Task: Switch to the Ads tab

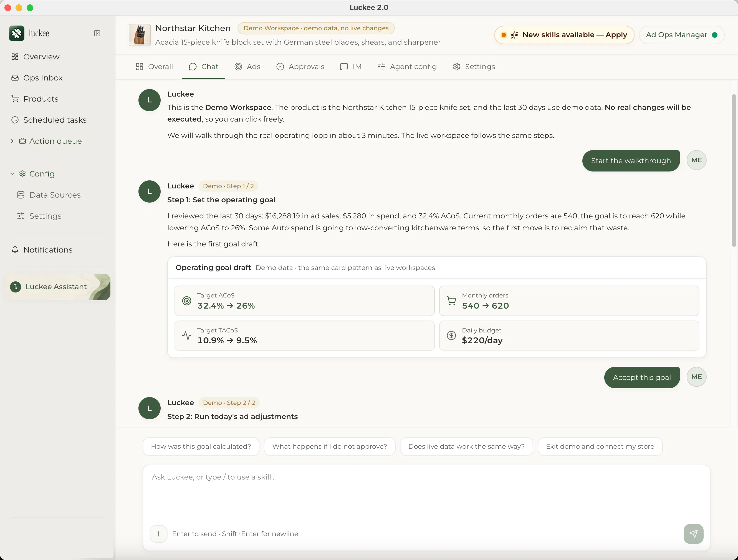Action: pyautogui.click(x=247, y=67)
